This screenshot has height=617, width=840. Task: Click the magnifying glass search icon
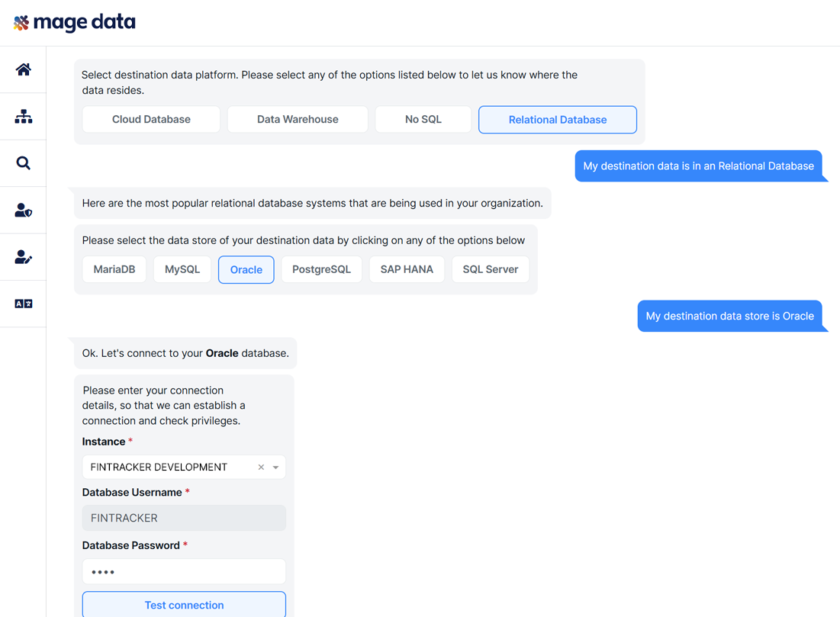(x=23, y=163)
